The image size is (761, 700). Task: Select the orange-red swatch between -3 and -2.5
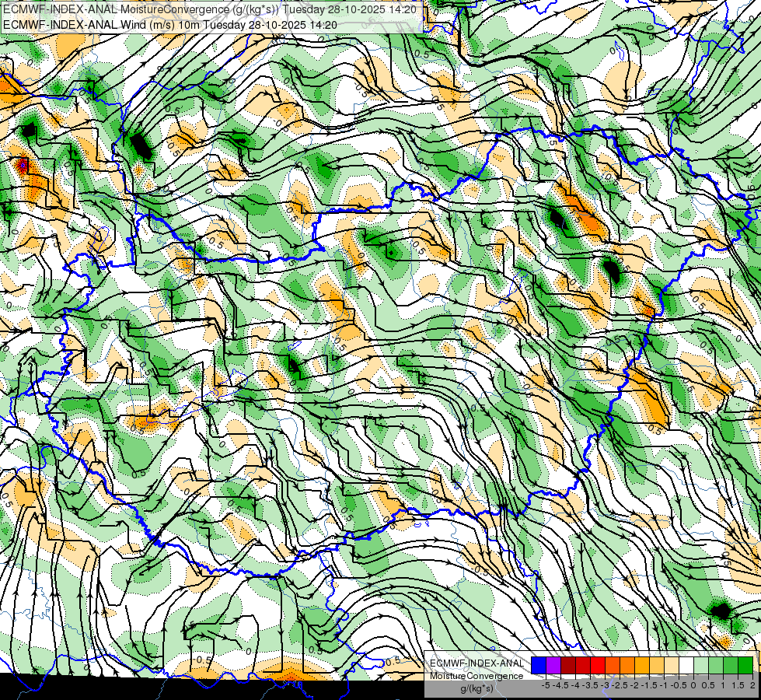click(x=613, y=666)
